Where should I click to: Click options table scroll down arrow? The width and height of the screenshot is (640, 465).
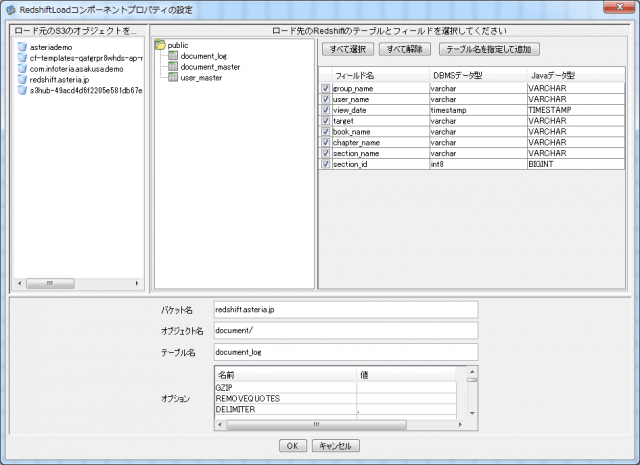tap(472, 413)
